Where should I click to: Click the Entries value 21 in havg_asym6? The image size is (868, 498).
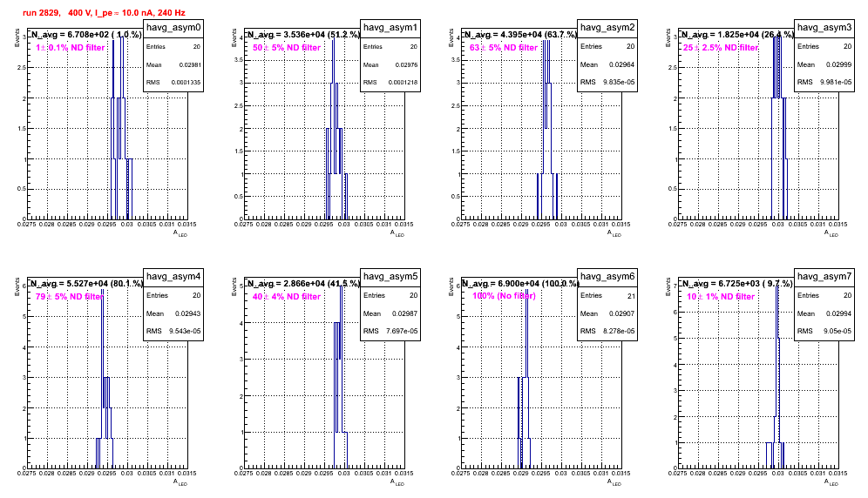click(x=631, y=296)
